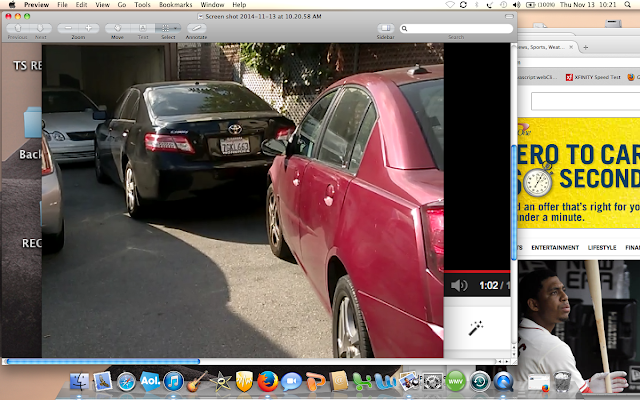Click the volume icon in menu bar
Image resolution: width=640 pixels, height=400 pixels.
point(517,4)
